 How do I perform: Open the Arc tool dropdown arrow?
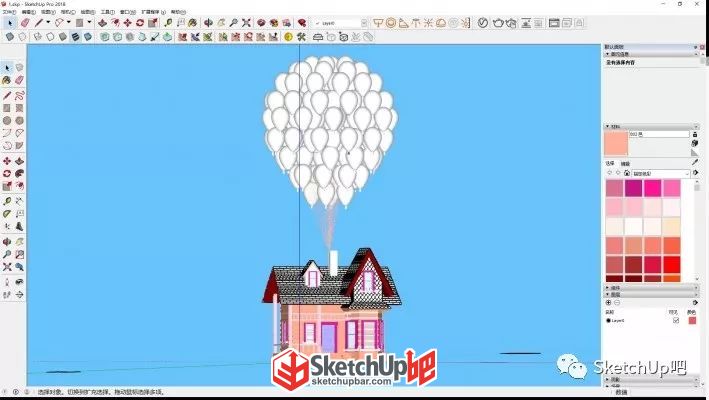(x=69, y=23)
